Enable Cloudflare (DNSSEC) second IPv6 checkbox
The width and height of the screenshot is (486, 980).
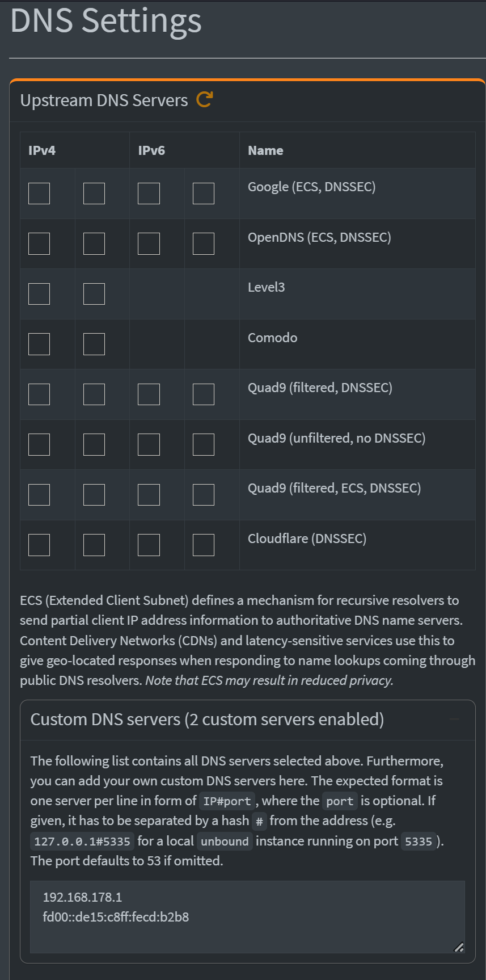pos(204,545)
